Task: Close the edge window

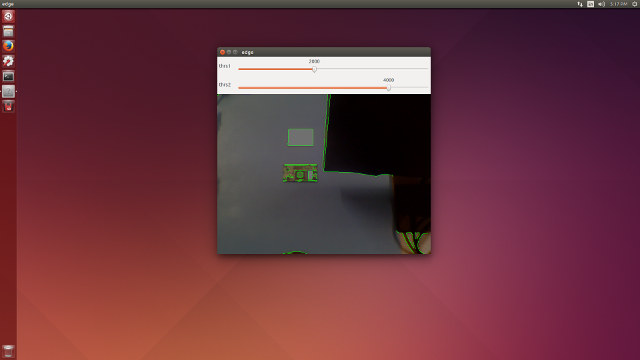Action: point(222,52)
